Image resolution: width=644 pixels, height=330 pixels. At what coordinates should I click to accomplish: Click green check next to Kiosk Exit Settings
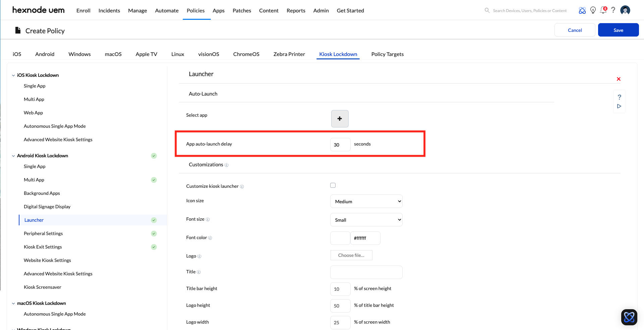154,247
